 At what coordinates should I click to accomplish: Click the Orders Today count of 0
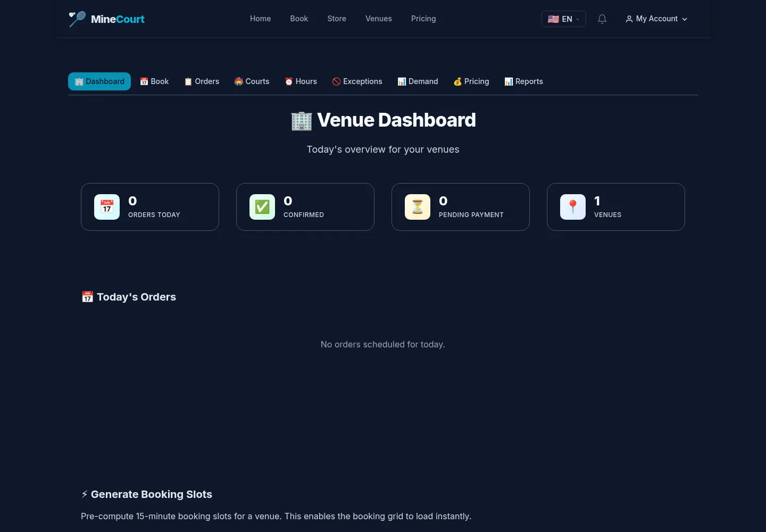(x=132, y=201)
